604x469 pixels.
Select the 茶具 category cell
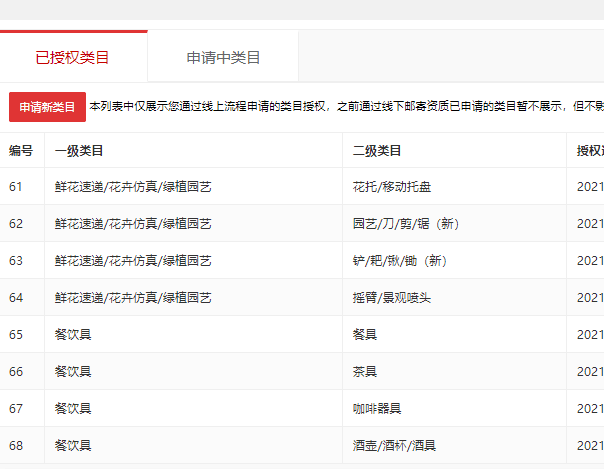[365, 372]
